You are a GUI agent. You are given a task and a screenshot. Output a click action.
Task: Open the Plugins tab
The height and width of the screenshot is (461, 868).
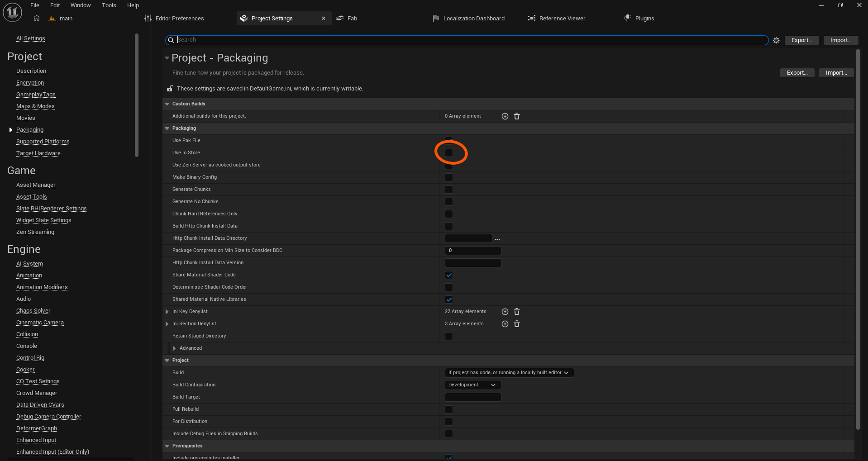click(639, 18)
